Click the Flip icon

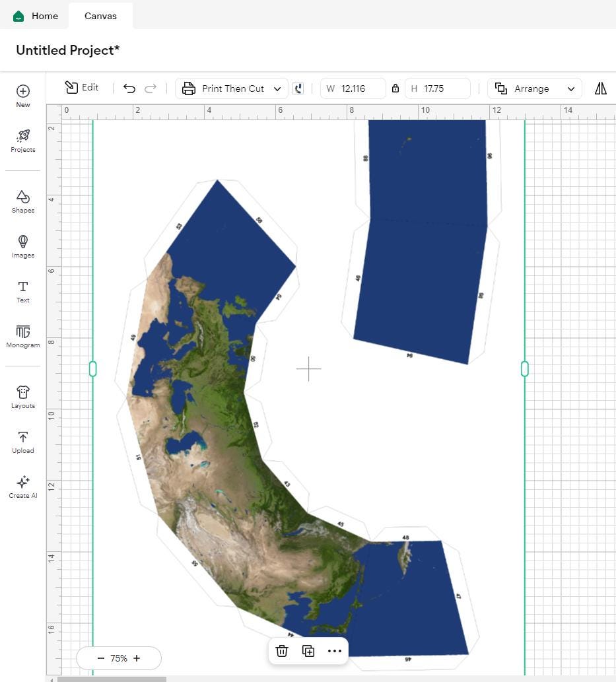[601, 88]
